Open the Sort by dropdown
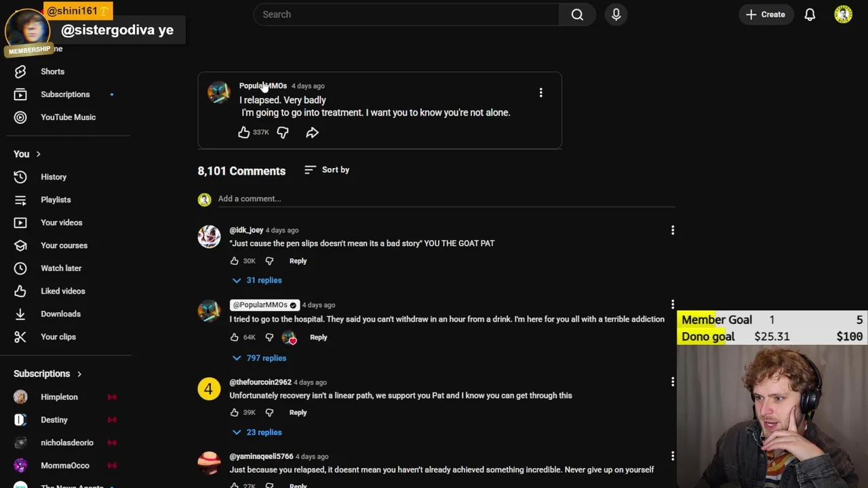Image resolution: width=868 pixels, height=488 pixels. click(328, 170)
